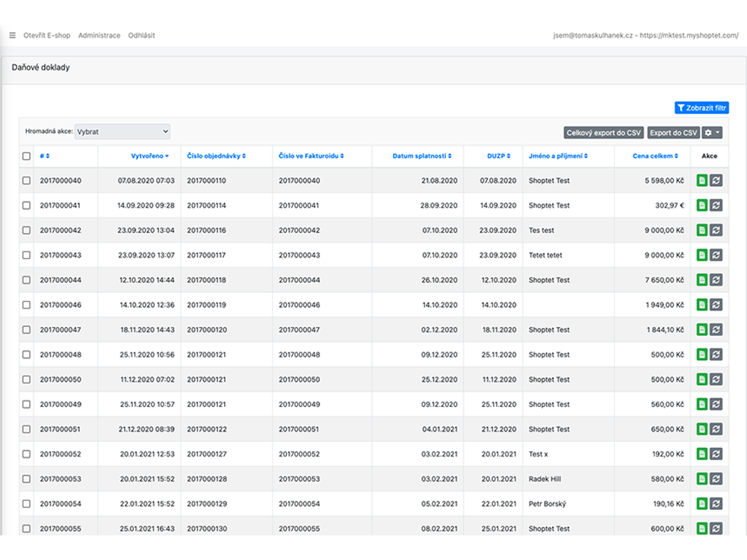Open the document icon for invoice 2017000052
Image resolution: width=747 pixels, height=560 pixels.
pyautogui.click(x=701, y=454)
